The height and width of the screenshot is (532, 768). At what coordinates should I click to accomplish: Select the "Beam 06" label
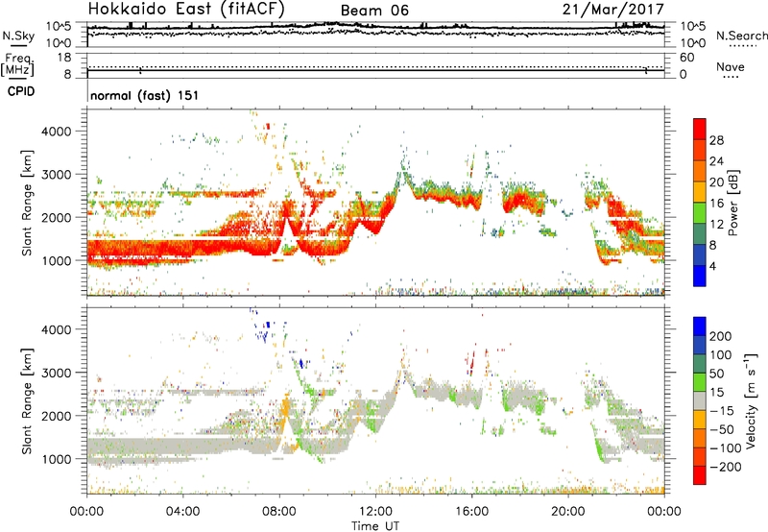click(374, 11)
